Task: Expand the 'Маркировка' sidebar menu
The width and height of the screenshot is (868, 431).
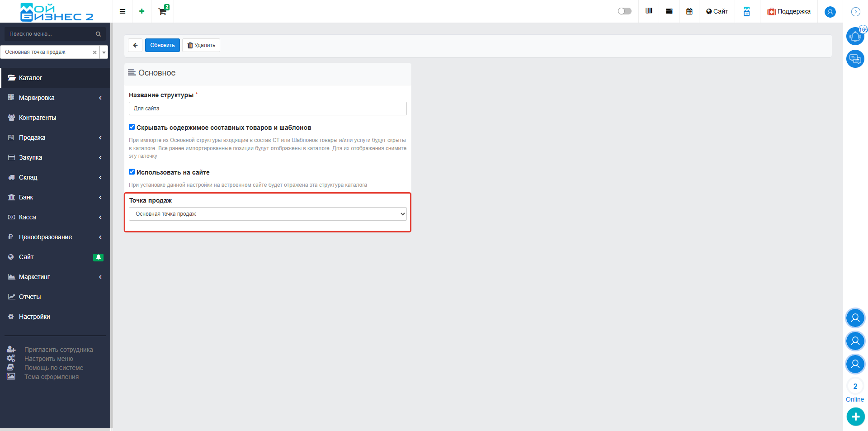Action: click(x=55, y=98)
